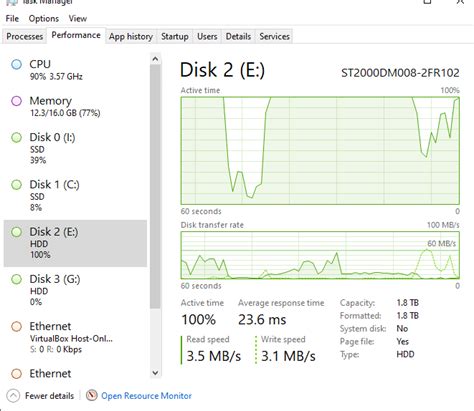Click the second Ethernet adapter circle icon
The image size is (474, 411).
[x=16, y=374]
